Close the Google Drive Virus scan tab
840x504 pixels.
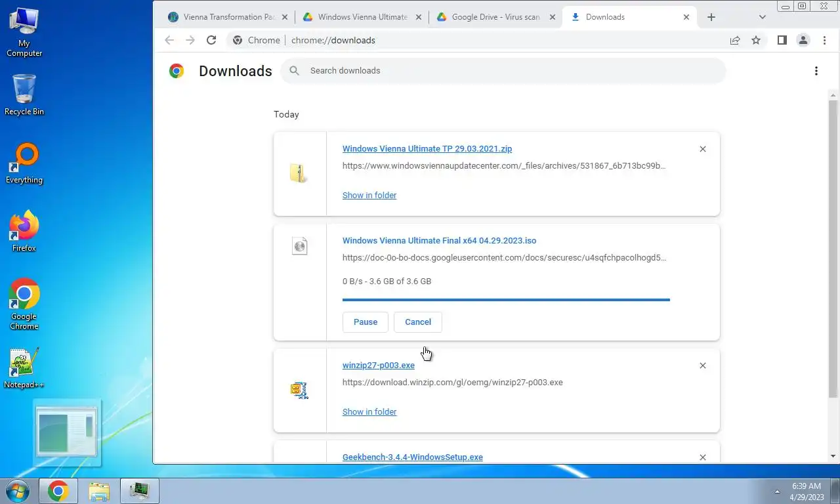coord(551,17)
